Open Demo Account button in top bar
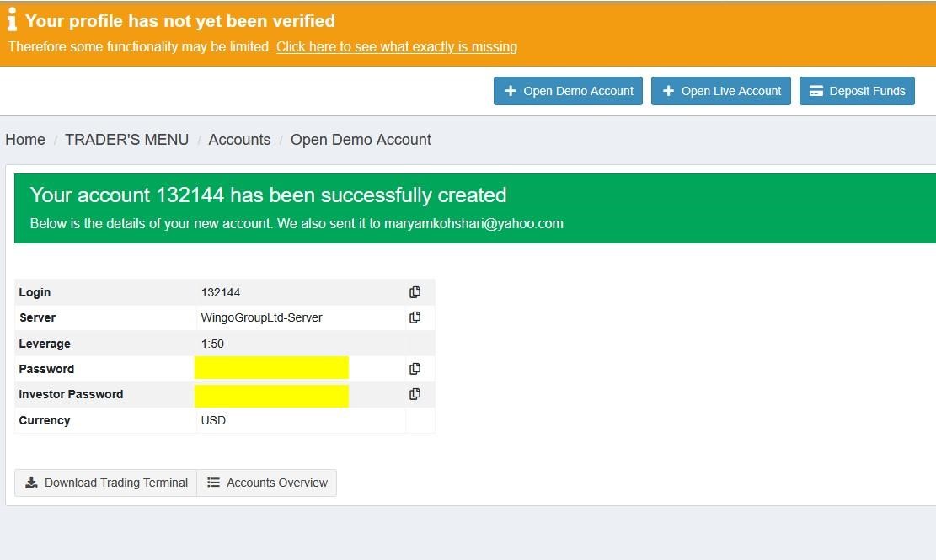The image size is (936, 560). [x=568, y=91]
